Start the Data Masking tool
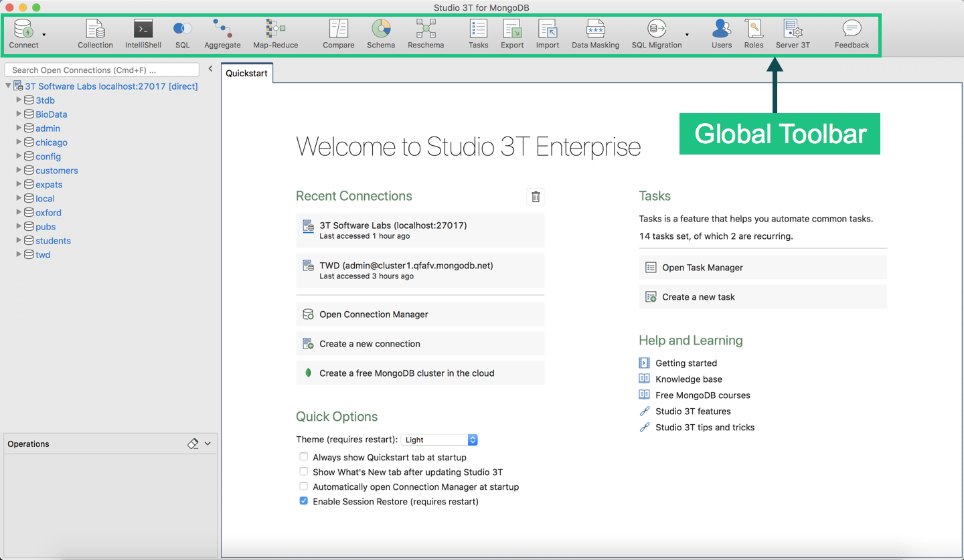 tap(595, 30)
